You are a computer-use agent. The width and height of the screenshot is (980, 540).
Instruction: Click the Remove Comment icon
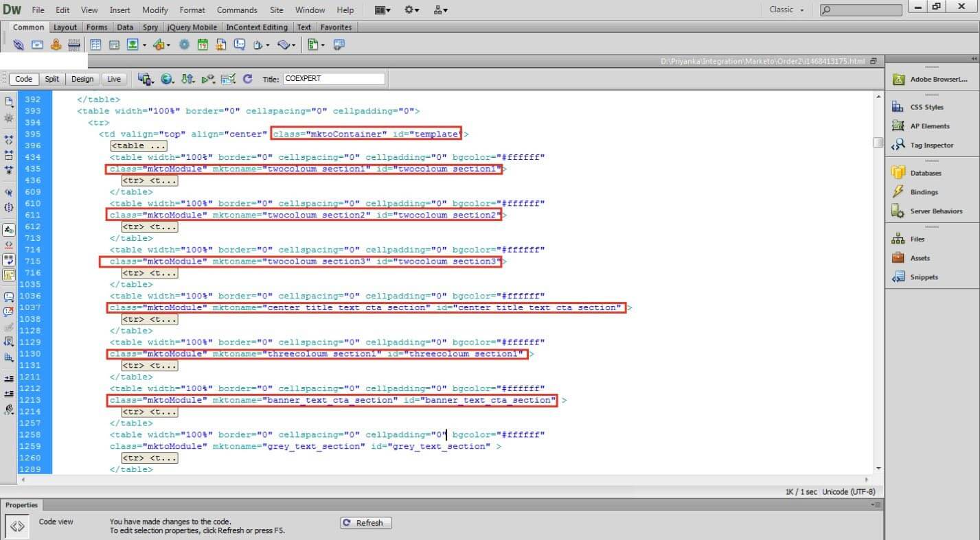coord(9,312)
